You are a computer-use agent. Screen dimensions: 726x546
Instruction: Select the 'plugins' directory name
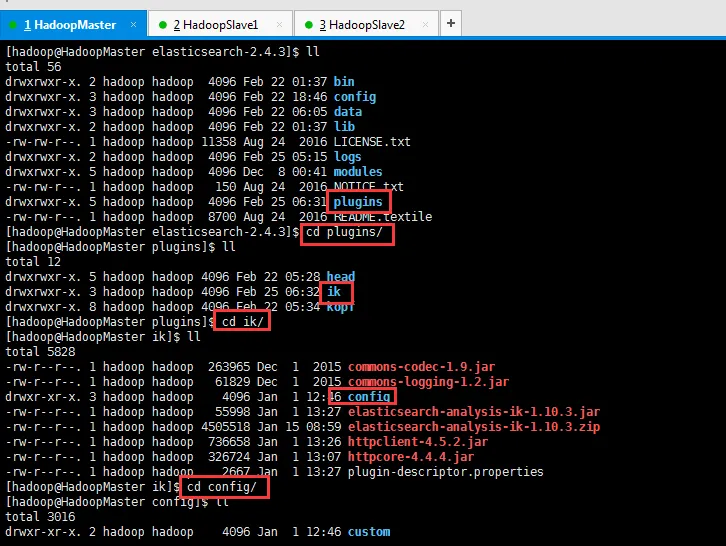[358, 202]
